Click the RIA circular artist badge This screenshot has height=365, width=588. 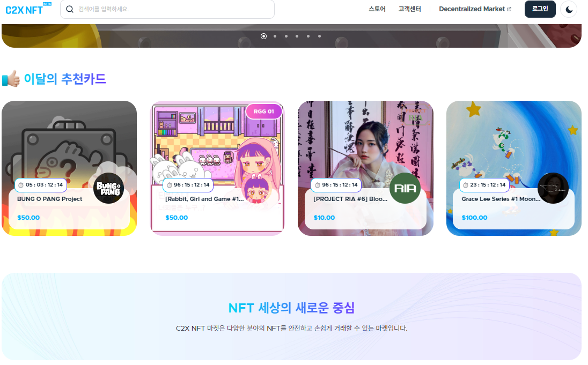click(405, 188)
